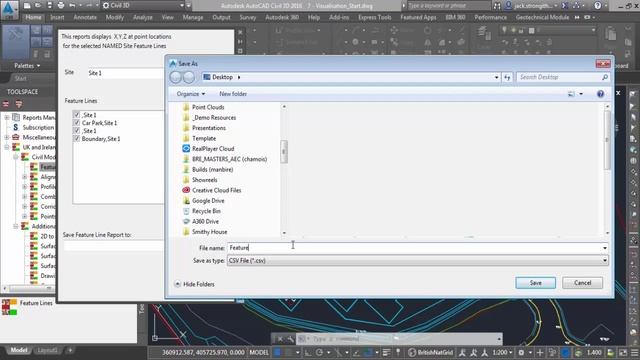Screen dimensions: 640x360
Task: Expand the Reports Manager tree node
Action: [x=7, y=118]
